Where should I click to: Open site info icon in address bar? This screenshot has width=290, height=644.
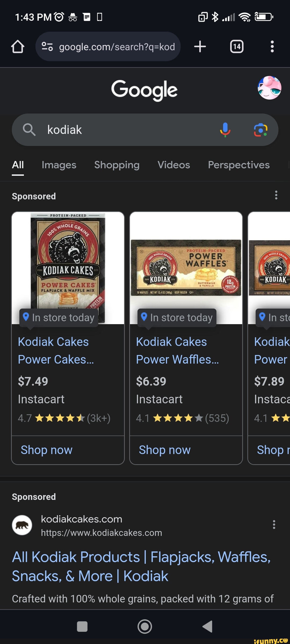pos(47,47)
